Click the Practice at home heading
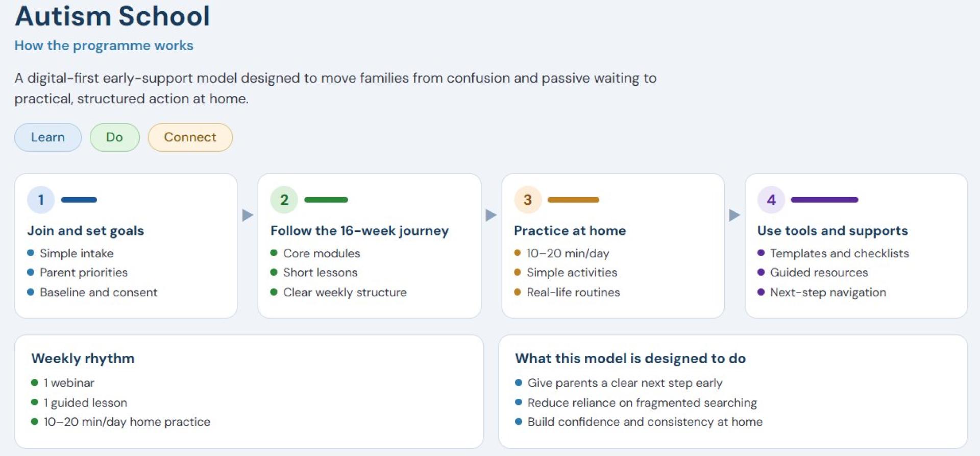 (570, 231)
